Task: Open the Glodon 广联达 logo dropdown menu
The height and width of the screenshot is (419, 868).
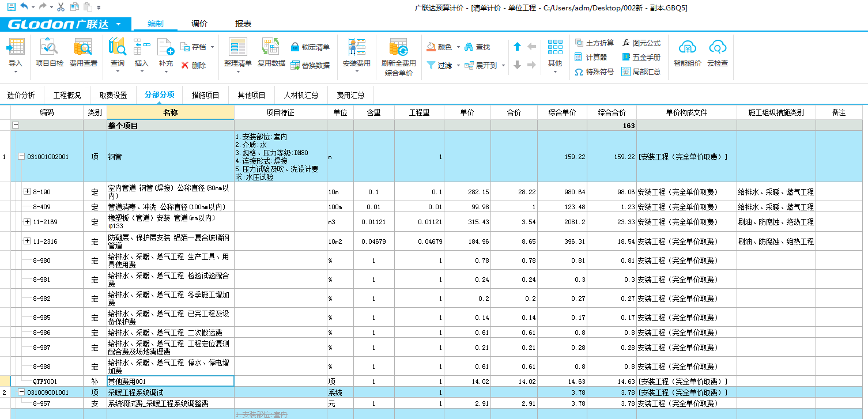Action: click(118, 24)
